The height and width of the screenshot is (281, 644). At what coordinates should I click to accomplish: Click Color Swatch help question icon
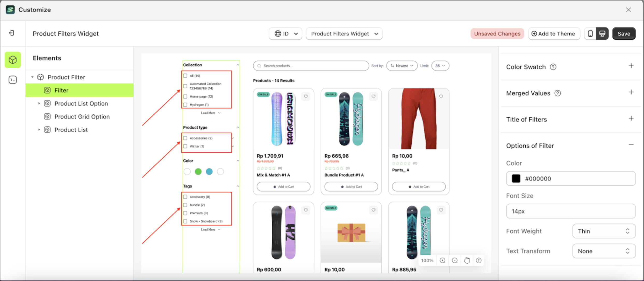click(x=553, y=67)
